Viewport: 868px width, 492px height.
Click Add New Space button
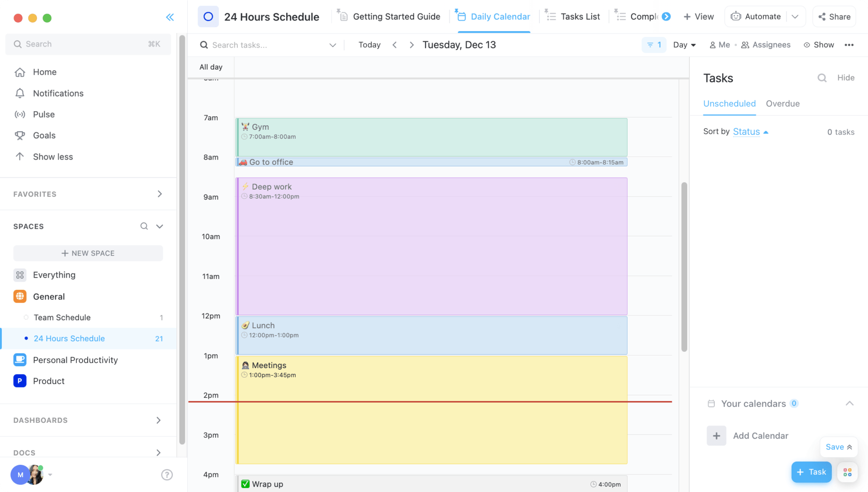[x=88, y=253]
